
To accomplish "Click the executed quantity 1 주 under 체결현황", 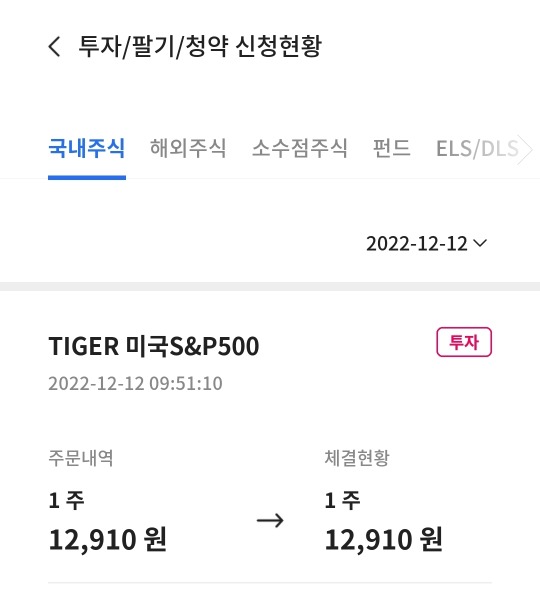I will 342,501.
